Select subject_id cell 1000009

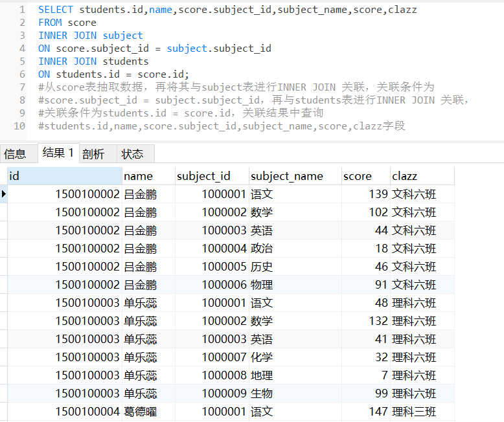pyautogui.click(x=212, y=394)
